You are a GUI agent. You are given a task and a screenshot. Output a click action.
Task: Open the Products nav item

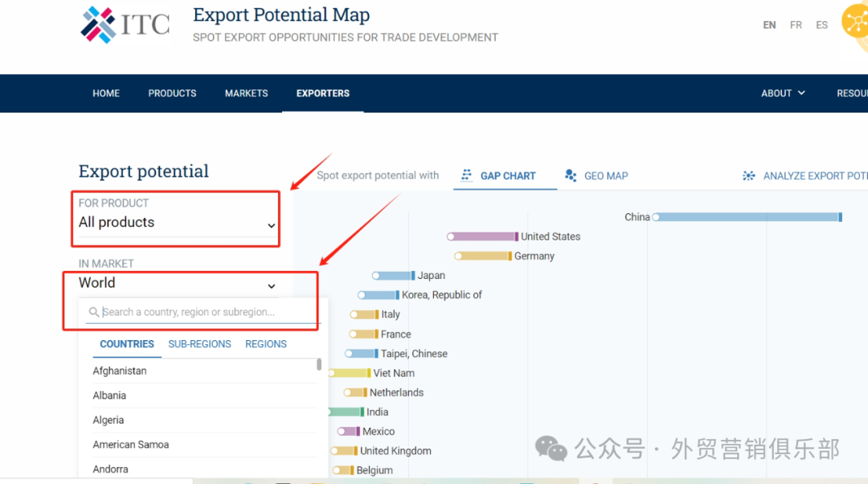172,93
